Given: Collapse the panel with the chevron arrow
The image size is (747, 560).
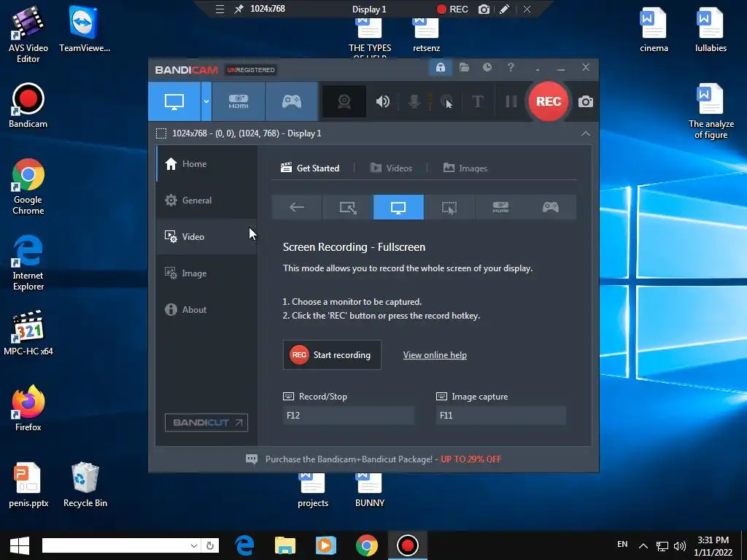Looking at the screenshot, I should point(586,134).
